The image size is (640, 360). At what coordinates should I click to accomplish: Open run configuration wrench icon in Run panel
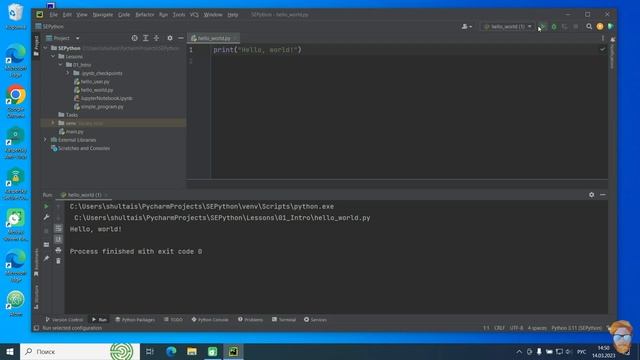[46, 218]
